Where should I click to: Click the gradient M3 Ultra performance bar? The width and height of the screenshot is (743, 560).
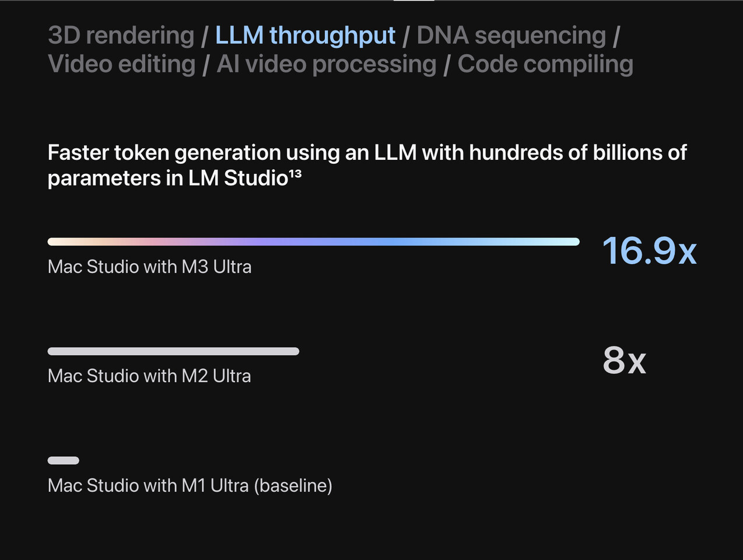[x=314, y=242]
